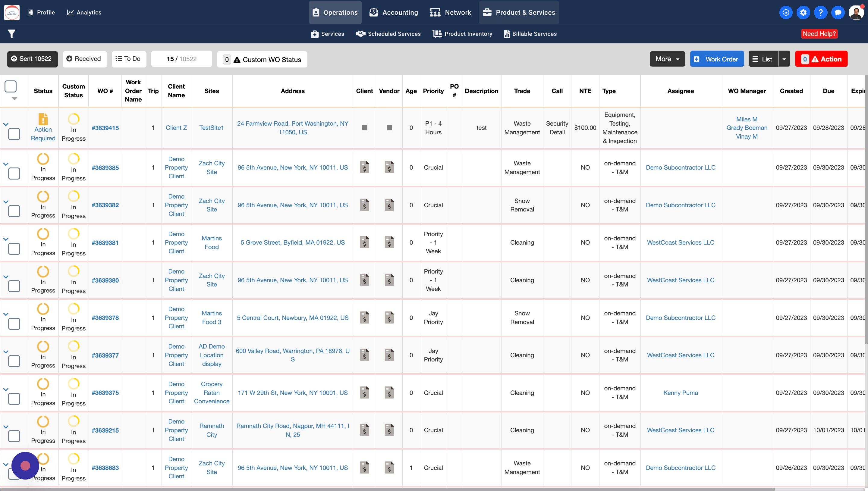Open the Accounting menu
The width and height of the screenshot is (868, 491).
pos(393,12)
